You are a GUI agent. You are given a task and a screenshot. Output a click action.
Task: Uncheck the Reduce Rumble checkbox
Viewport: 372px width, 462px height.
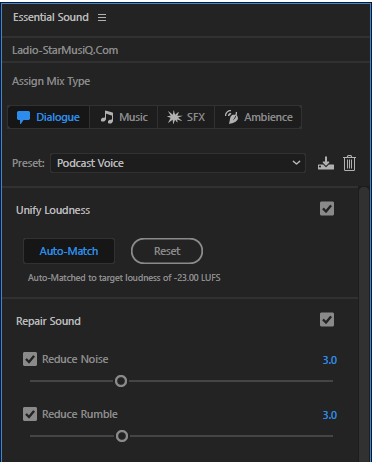point(30,414)
